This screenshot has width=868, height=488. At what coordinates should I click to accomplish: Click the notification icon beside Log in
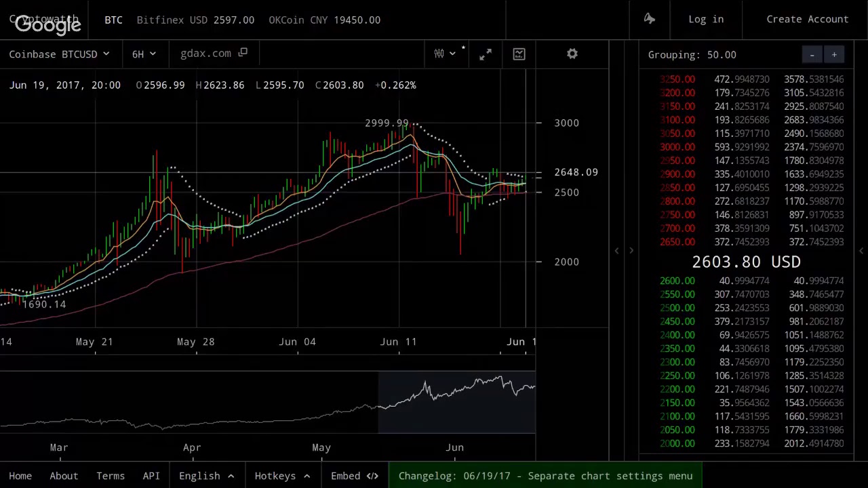tap(650, 19)
